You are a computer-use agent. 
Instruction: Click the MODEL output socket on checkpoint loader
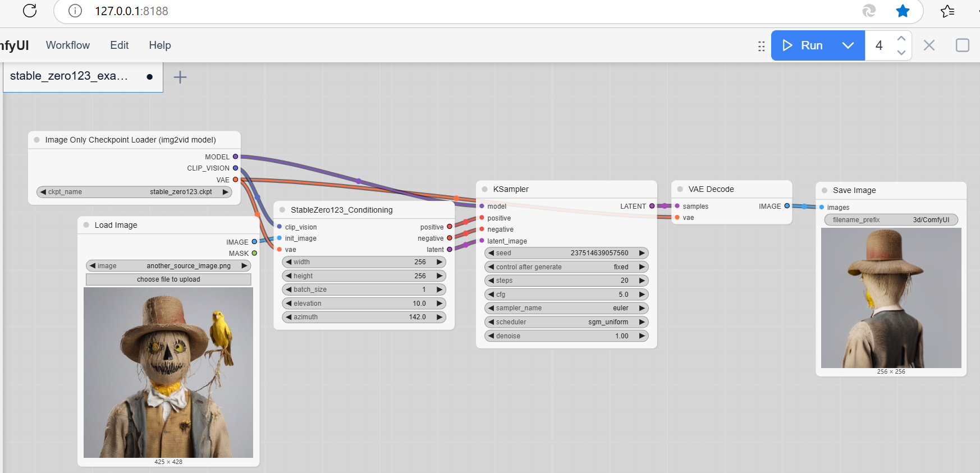tap(236, 157)
